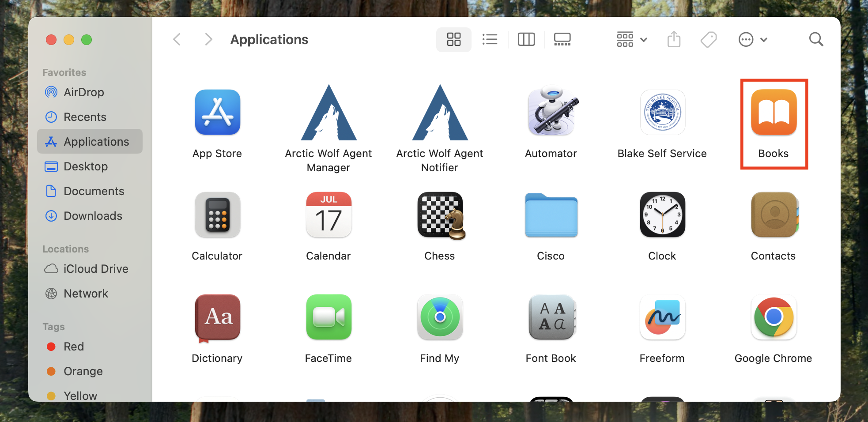Viewport: 868px width, 422px height.
Task: Select the Calendar app icon
Action: click(328, 215)
